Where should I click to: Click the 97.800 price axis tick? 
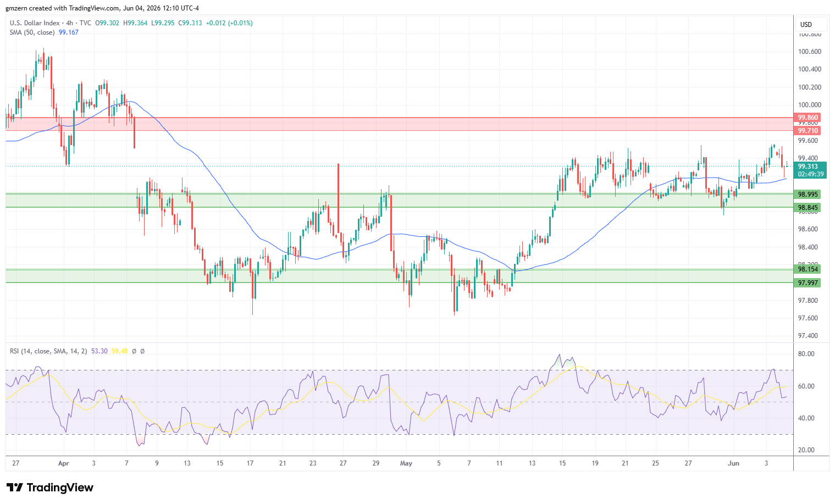[808, 301]
